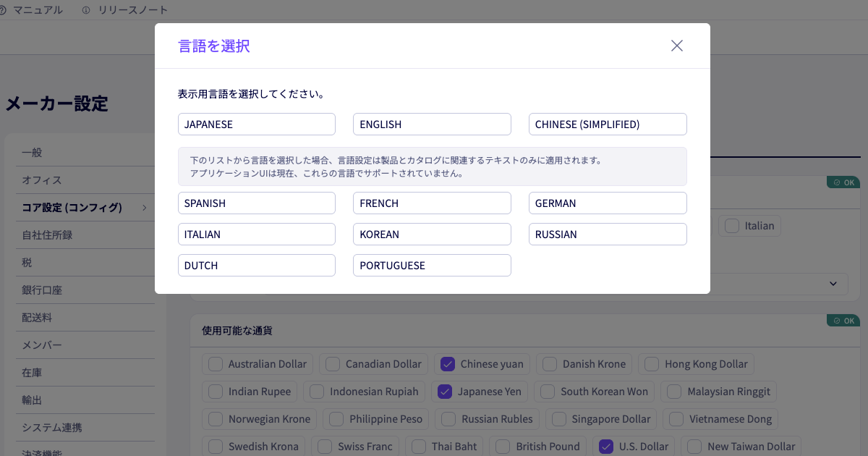This screenshot has height=456, width=868.
Task: Pick ITALIAN from the language list
Action: (x=257, y=234)
